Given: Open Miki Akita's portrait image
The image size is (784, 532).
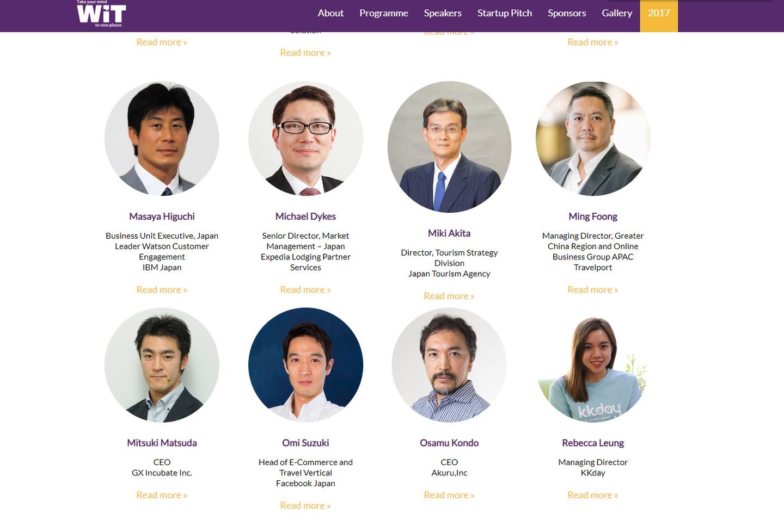Looking at the screenshot, I should point(449,147).
